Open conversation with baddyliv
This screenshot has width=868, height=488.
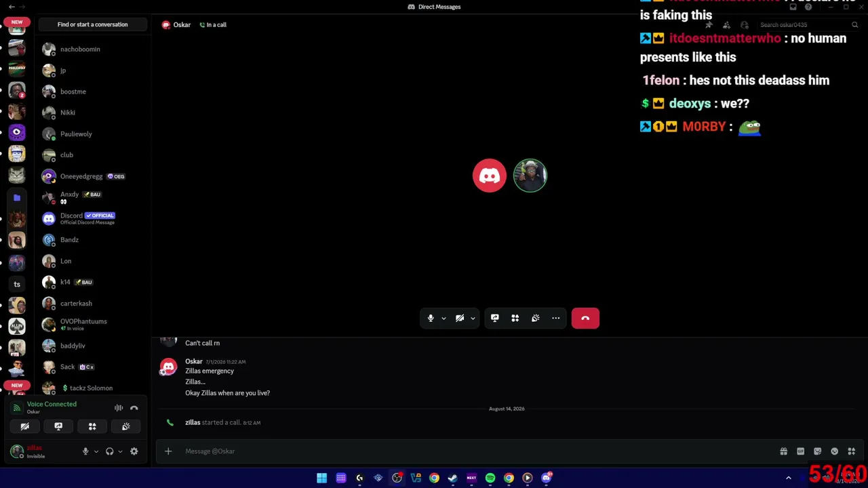pos(92,346)
